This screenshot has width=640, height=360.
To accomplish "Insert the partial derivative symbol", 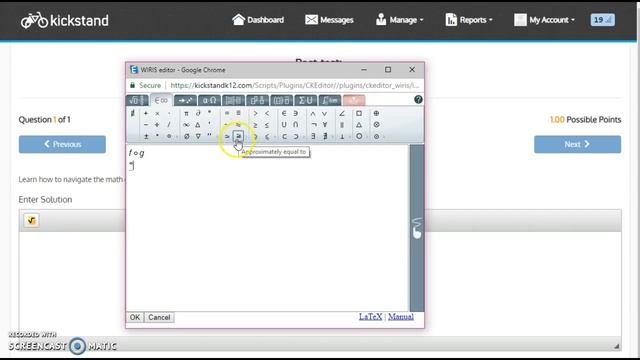I will click(x=198, y=113).
